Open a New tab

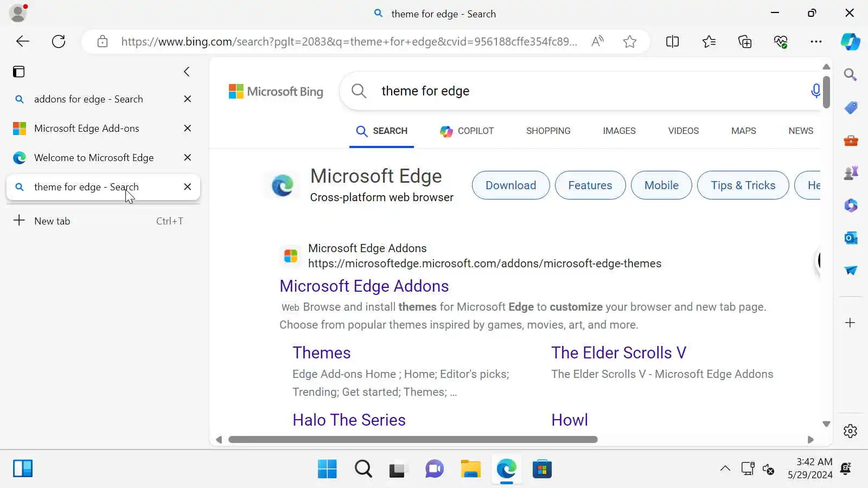[x=103, y=221]
